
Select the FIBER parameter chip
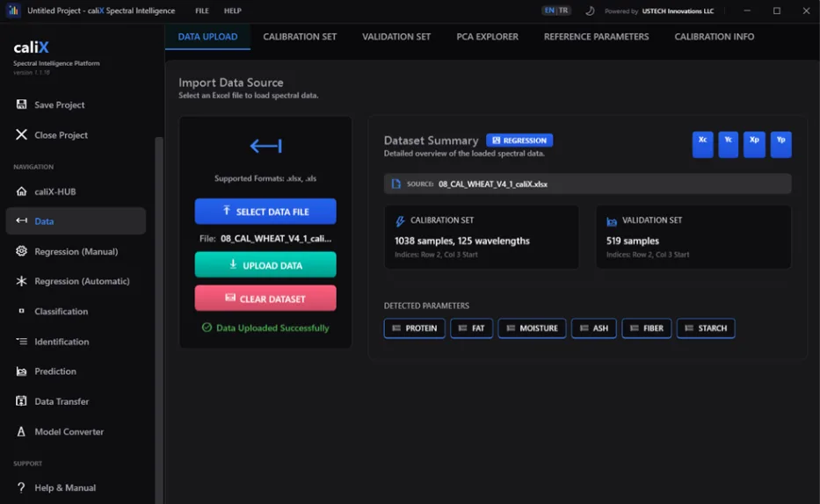pyautogui.click(x=647, y=328)
